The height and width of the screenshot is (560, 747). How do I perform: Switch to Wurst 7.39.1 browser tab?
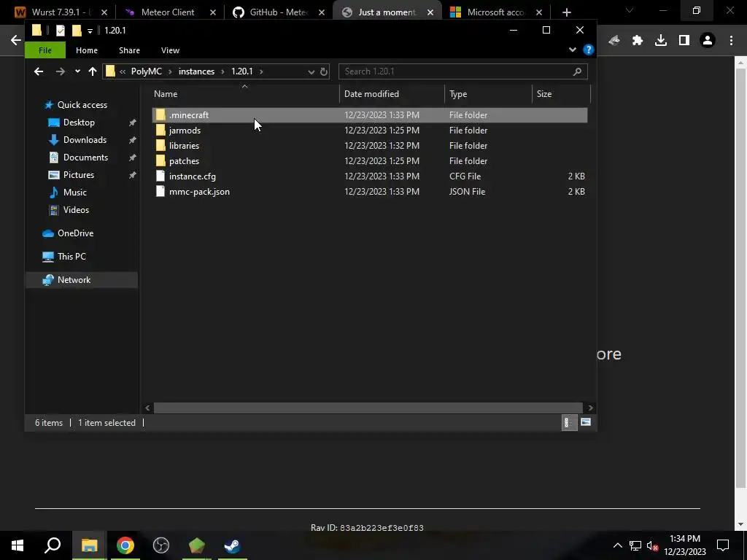click(x=61, y=12)
